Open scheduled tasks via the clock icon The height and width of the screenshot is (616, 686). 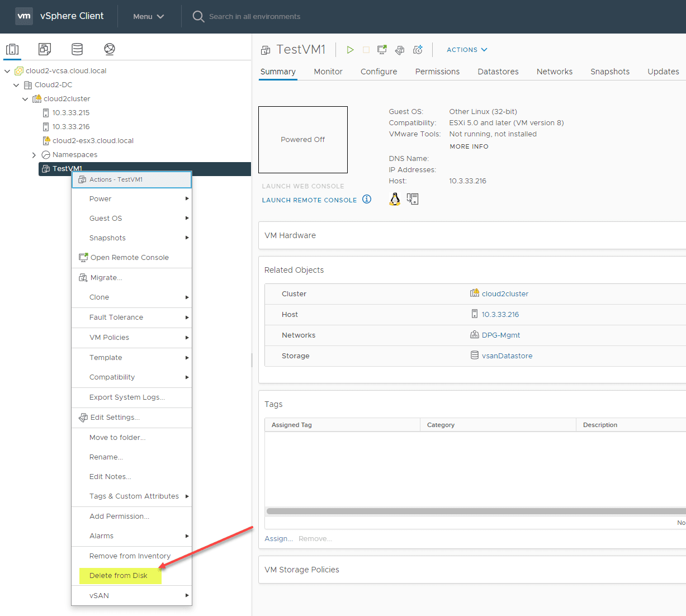(418, 50)
